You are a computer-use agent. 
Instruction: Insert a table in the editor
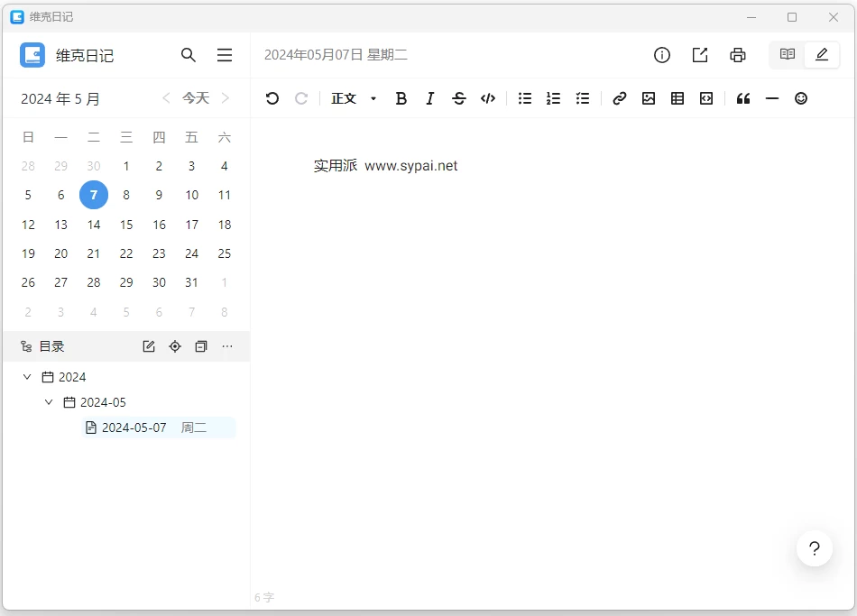pyautogui.click(x=677, y=98)
